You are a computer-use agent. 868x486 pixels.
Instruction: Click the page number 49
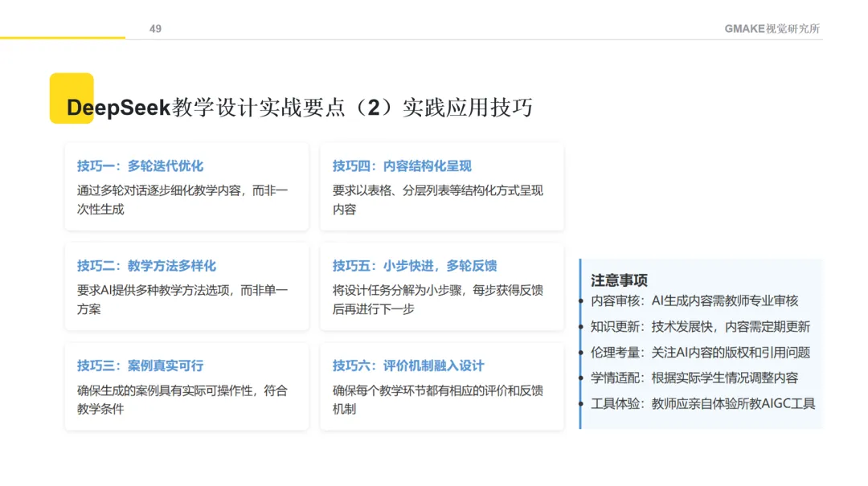click(156, 29)
